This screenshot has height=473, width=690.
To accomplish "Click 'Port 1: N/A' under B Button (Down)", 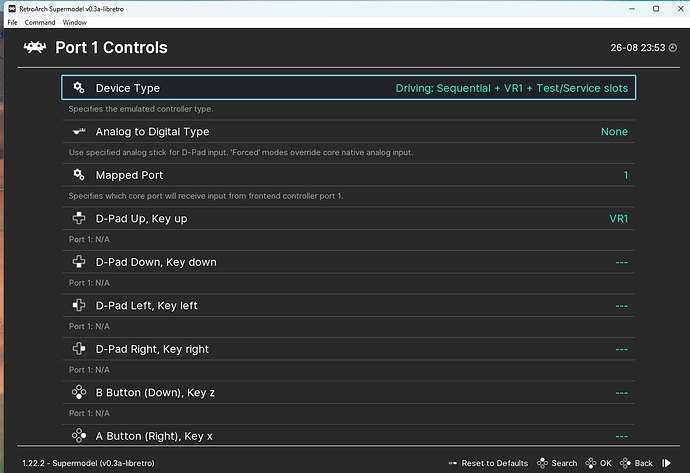I will tap(89, 414).
